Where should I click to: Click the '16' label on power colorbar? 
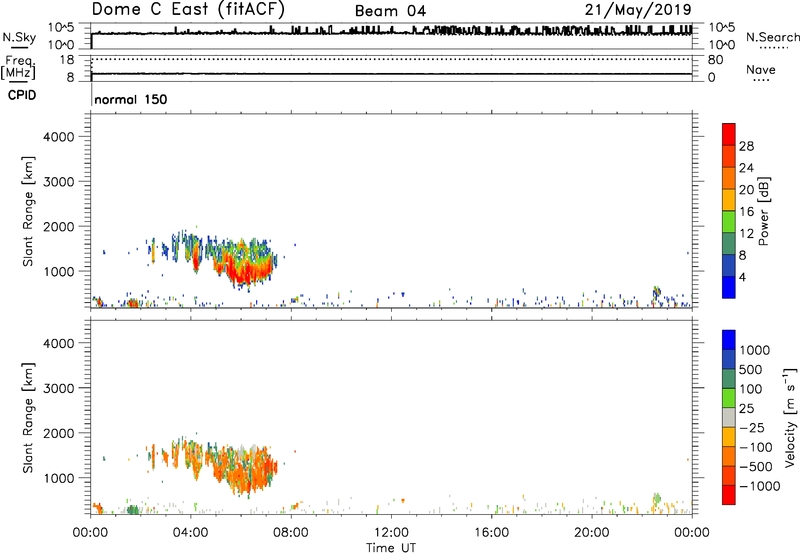click(746, 212)
